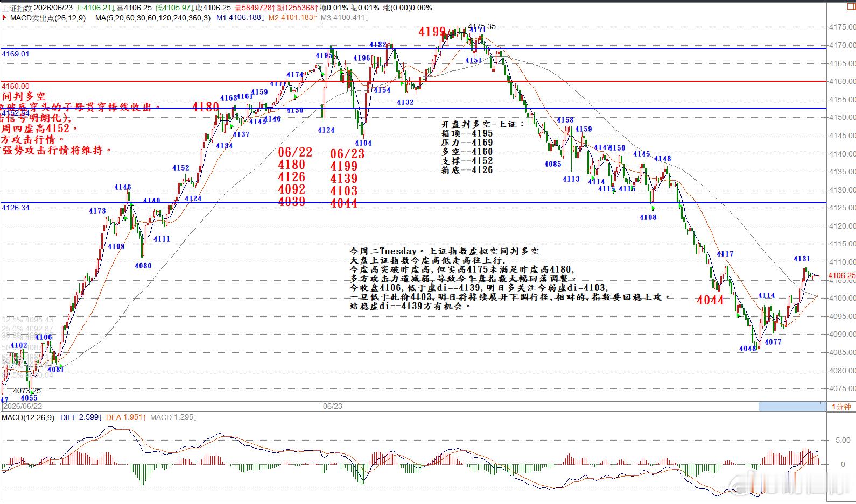Select the blue 4126.34 horizontal line label
Screen dimensions: 856x504
click(x=16, y=208)
